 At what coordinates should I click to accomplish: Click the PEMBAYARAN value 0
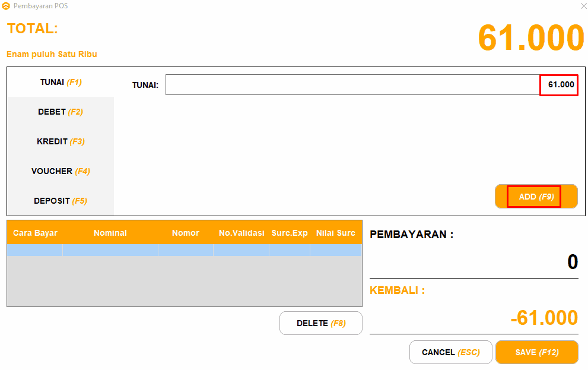tap(573, 261)
